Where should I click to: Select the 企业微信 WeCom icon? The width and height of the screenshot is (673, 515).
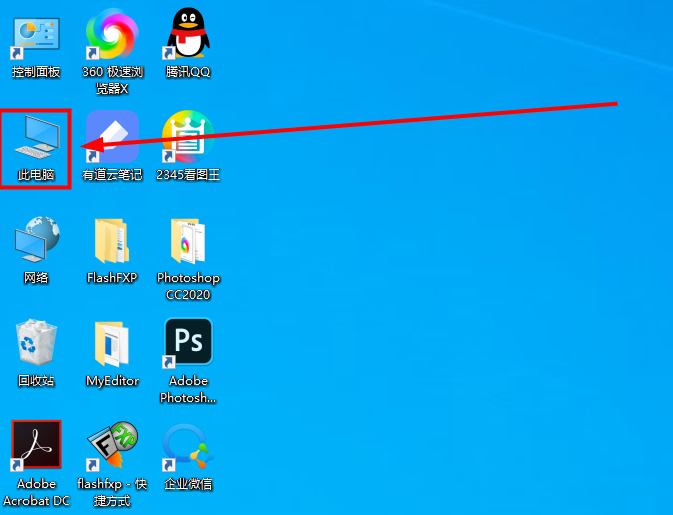[x=188, y=446]
